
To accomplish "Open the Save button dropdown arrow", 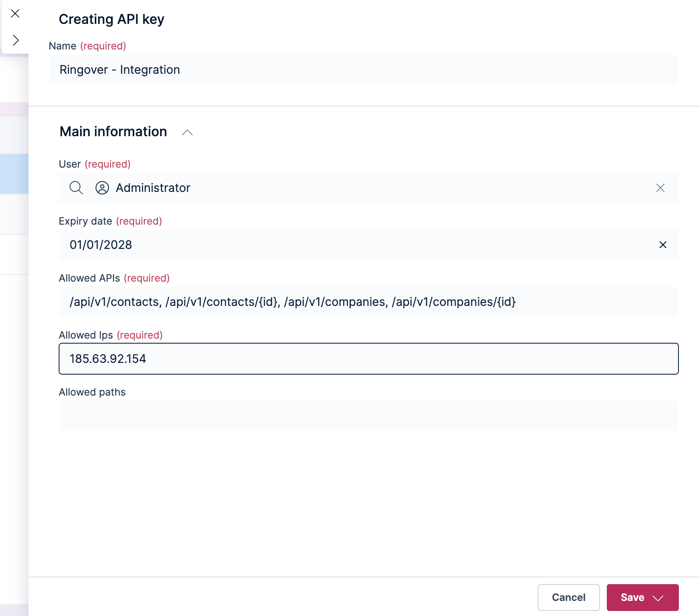I will [658, 598].
